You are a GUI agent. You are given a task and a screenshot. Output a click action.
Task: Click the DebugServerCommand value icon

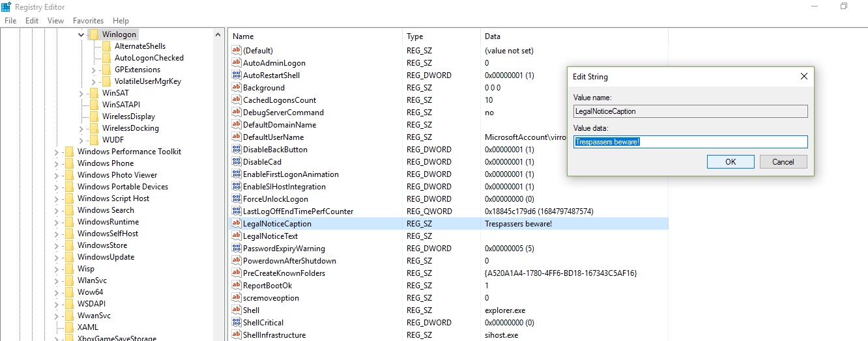coord(237,113)
